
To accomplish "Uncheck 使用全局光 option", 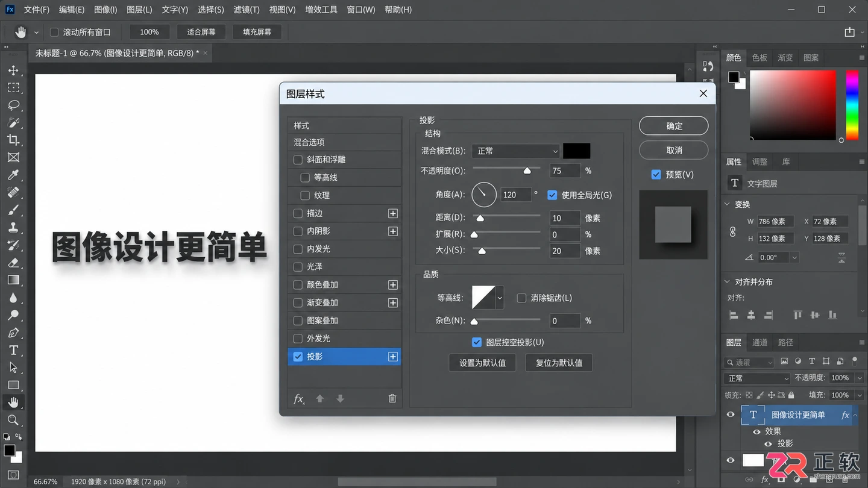I will coord(552,195).
